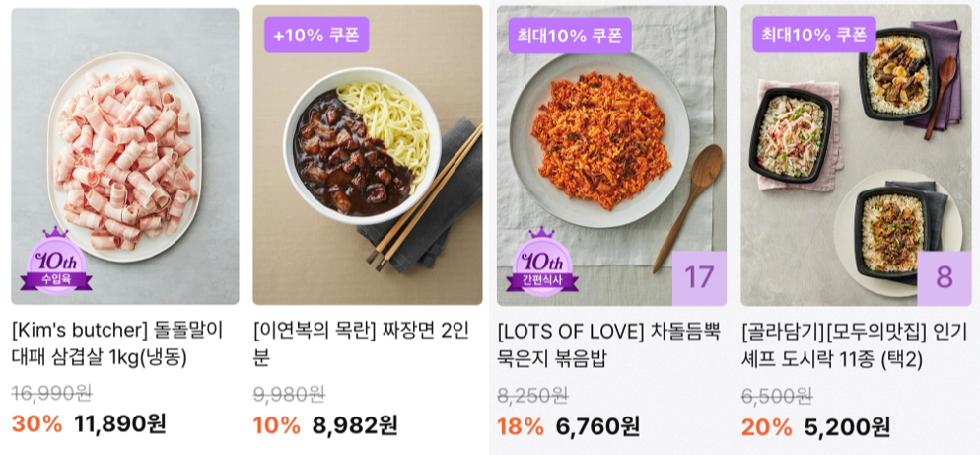Click the 5,200원 sale price
Image resolution: width=980 pixels, height=455 pixels.
847,426
